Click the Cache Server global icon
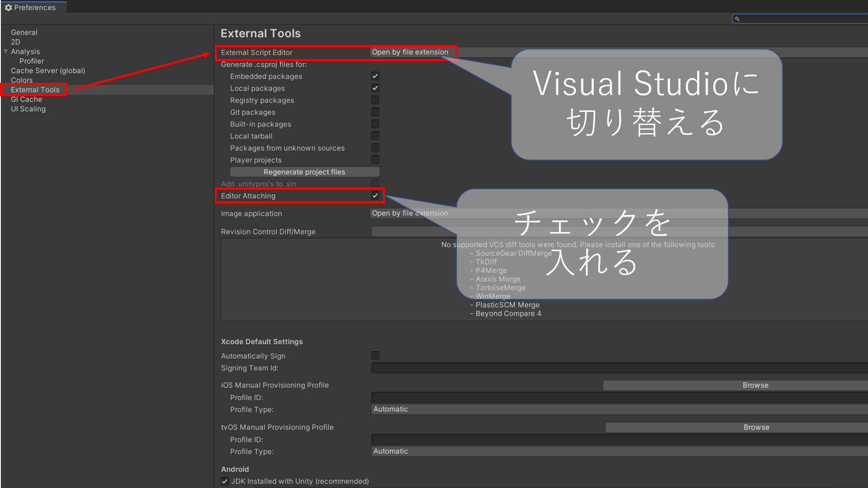 48,70
